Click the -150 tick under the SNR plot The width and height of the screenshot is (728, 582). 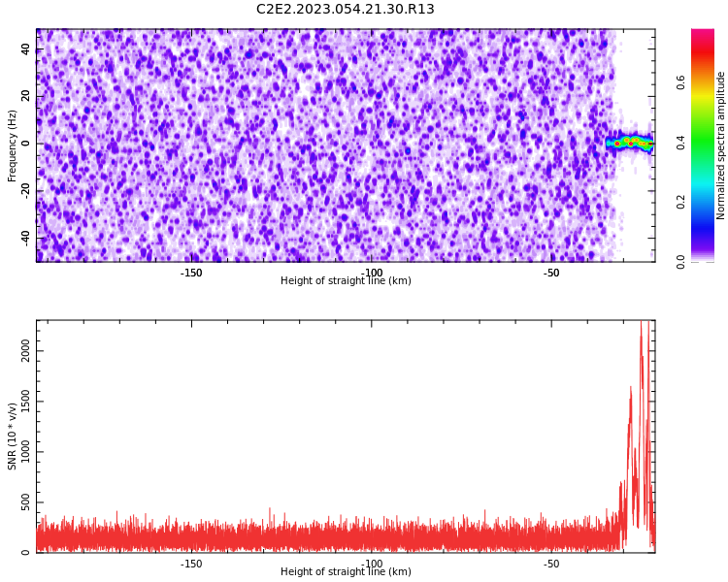[191, 564]
